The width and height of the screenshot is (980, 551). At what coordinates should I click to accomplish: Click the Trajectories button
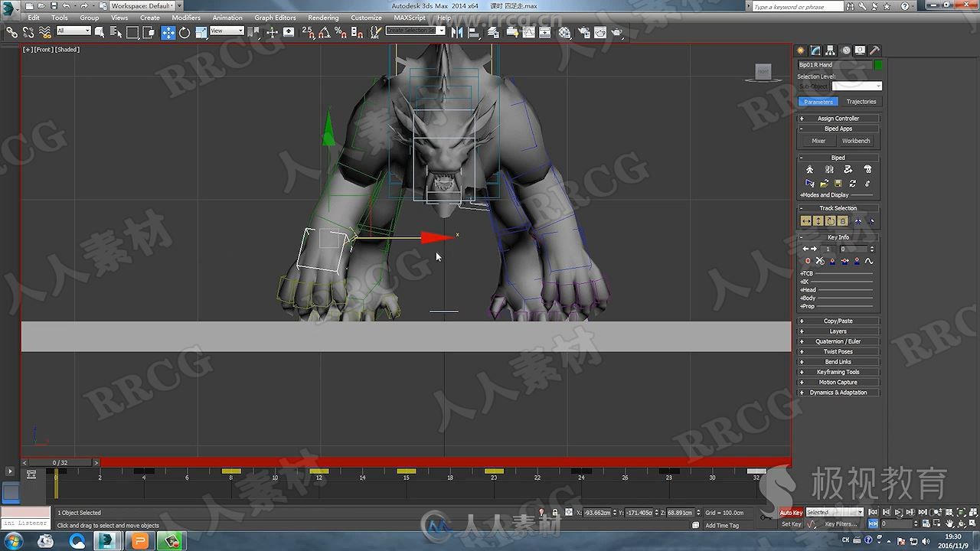[861, 102]
